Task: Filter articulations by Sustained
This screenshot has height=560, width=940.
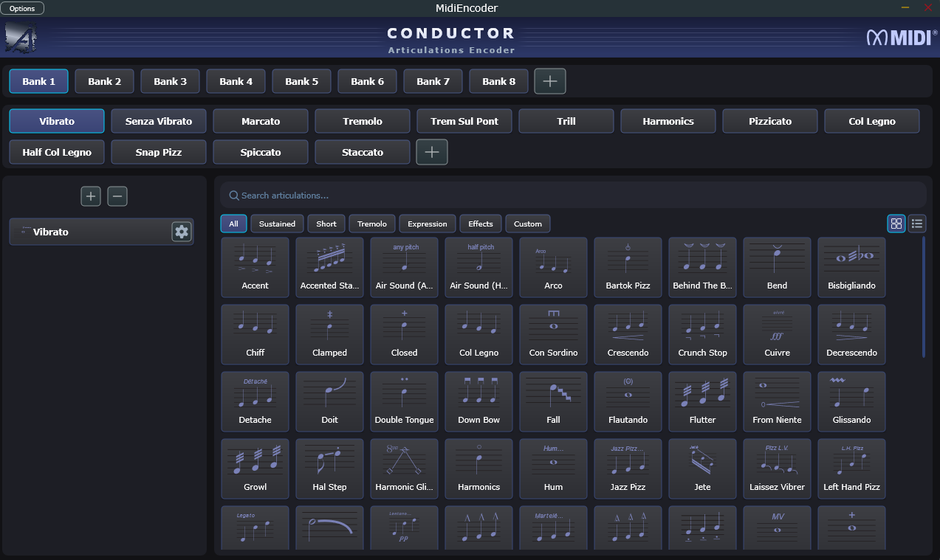Action: 278,224
